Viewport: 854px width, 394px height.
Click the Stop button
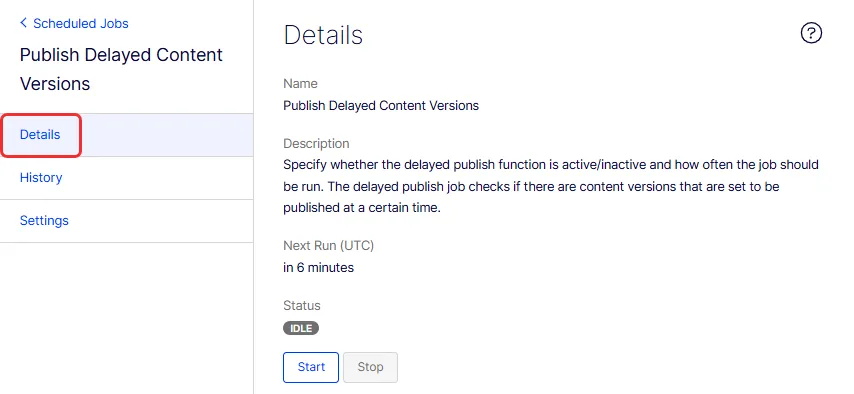coord(370,367)
